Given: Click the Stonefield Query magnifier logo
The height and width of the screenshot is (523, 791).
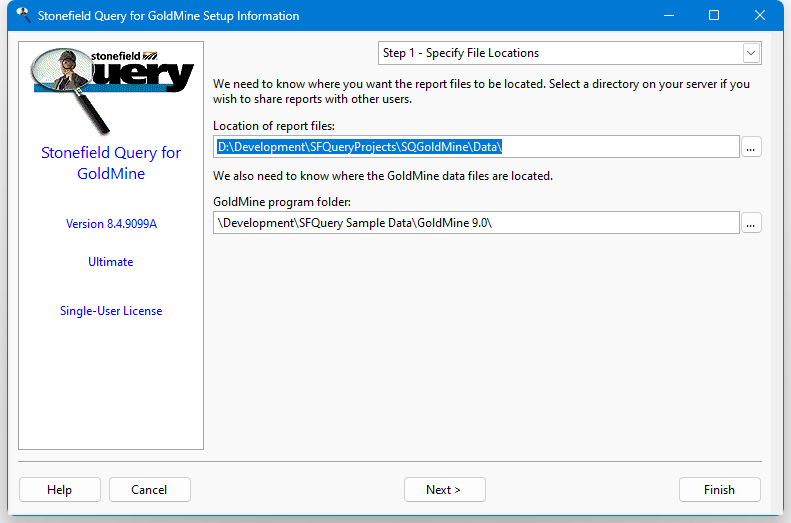Looking at the screenshot, I should [111, 90].
